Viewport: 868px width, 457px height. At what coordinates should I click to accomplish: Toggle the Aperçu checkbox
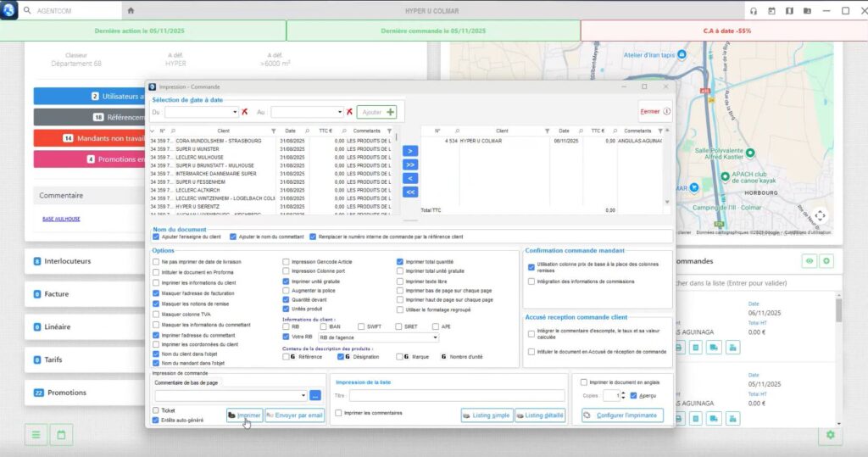(634, 395)
